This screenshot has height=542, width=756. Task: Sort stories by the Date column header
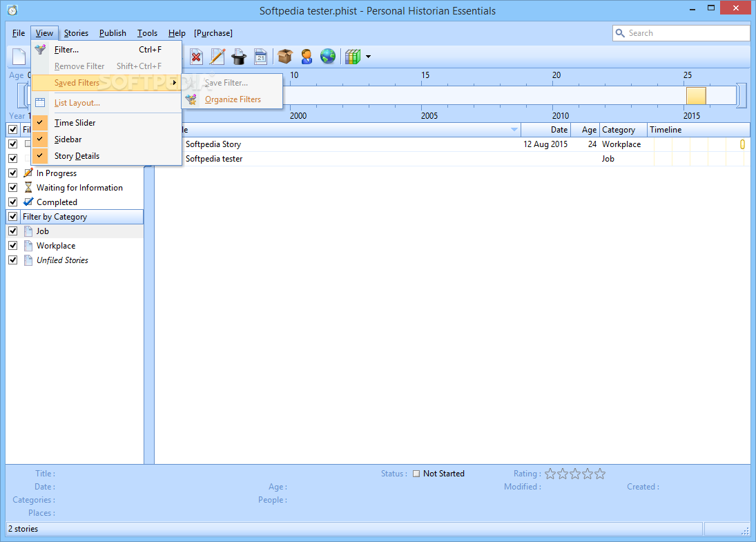[546, 129]
